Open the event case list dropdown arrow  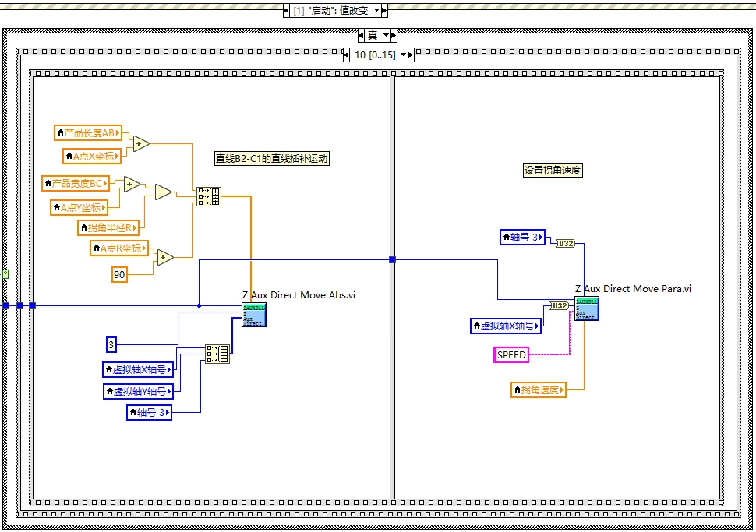coord(376,11)
